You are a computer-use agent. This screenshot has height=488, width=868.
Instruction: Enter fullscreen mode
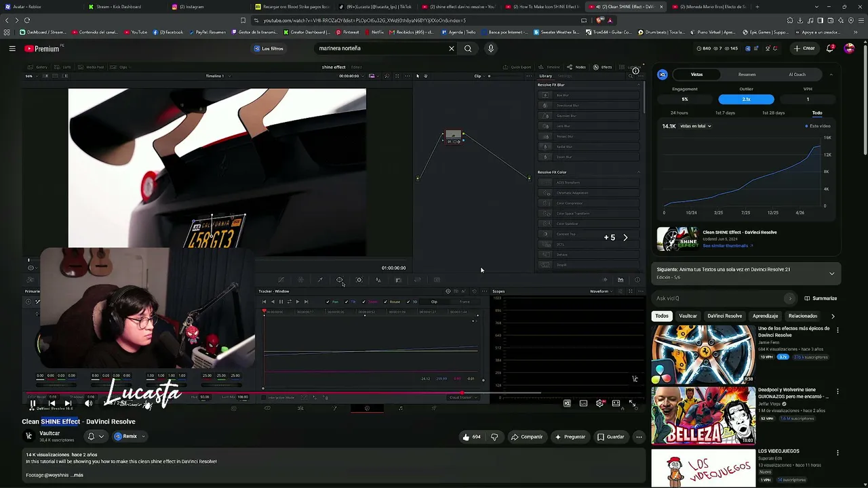point(632,403)
